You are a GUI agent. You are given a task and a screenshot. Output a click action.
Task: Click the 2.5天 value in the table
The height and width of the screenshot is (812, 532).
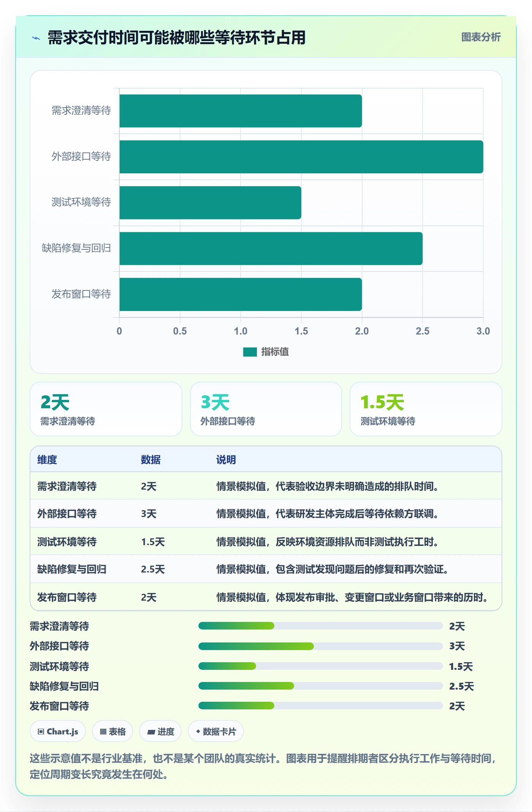(x=153, y=569)
